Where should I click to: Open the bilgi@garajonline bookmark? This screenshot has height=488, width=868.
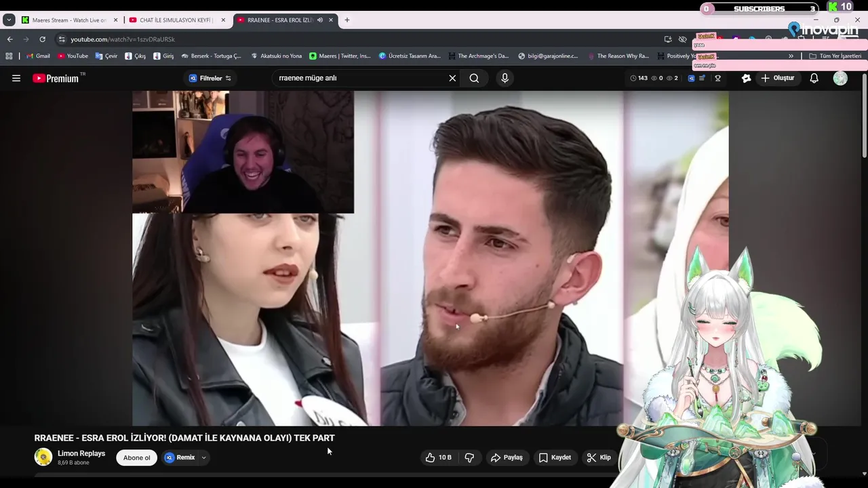548,56
